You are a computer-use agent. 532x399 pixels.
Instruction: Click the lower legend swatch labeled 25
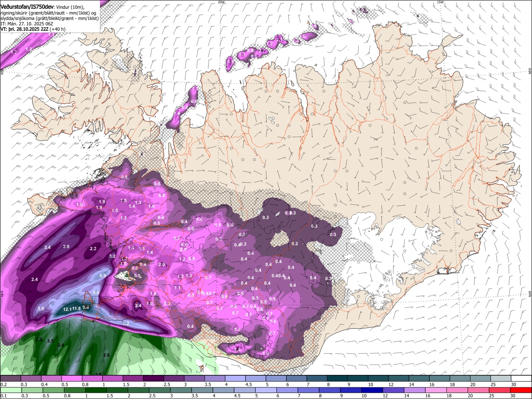[x=500, y=390]
